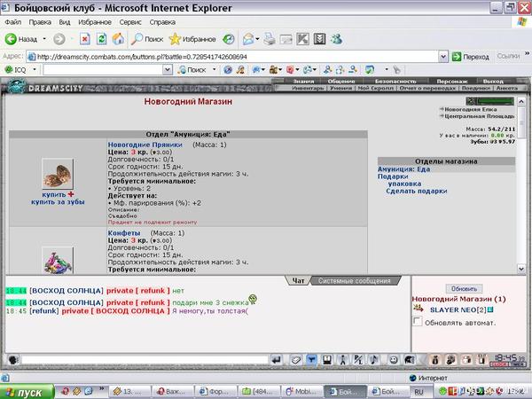Viewport: 532px width, 399px height.
Task: Open the Mail icon dropdown arrow
Action: pyautogui.click(x=257, y=39)
